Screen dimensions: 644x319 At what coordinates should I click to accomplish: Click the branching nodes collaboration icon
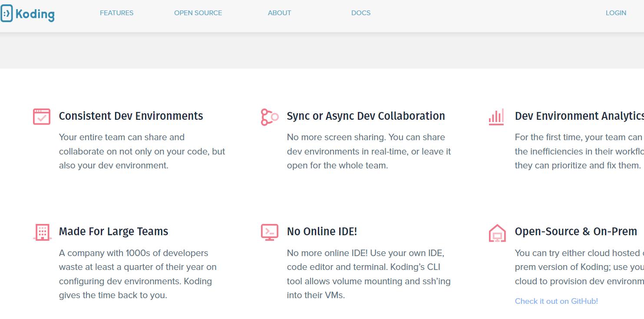[x=270, y=117]
